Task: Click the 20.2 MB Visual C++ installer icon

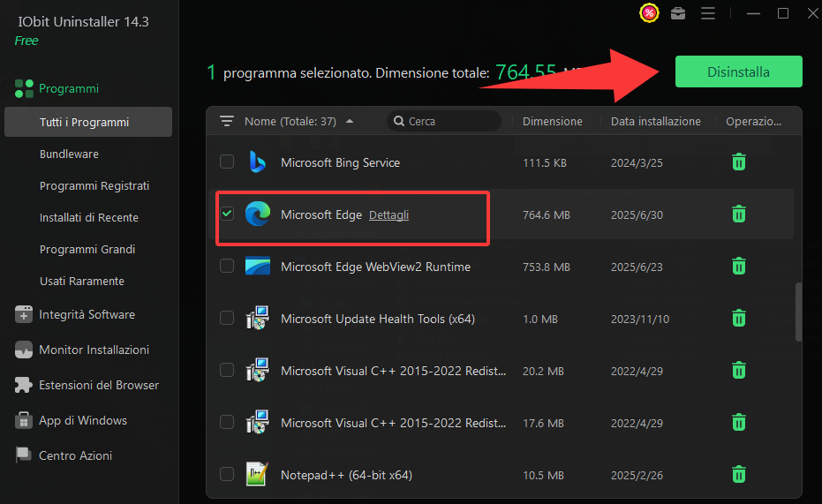Action: click(258, 370)
